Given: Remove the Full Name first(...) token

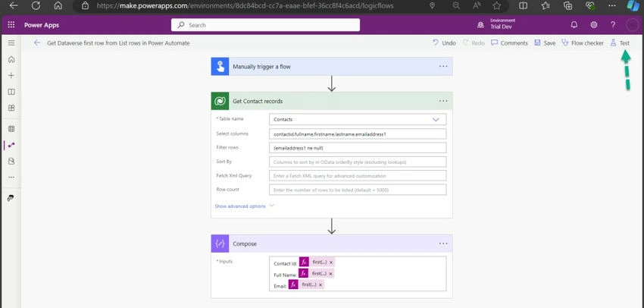Looking at the screenshot, I should point(330,273).
